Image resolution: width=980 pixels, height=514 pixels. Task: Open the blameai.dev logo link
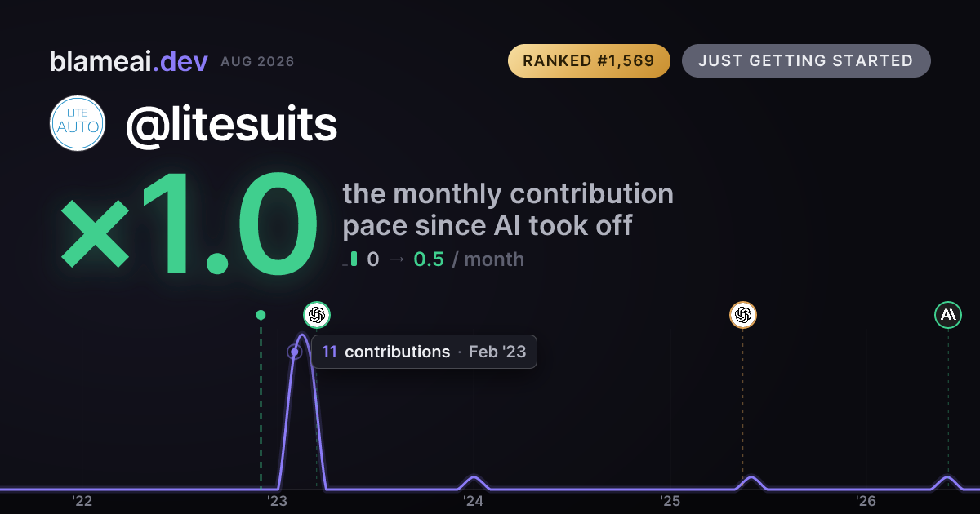point(129,61)
